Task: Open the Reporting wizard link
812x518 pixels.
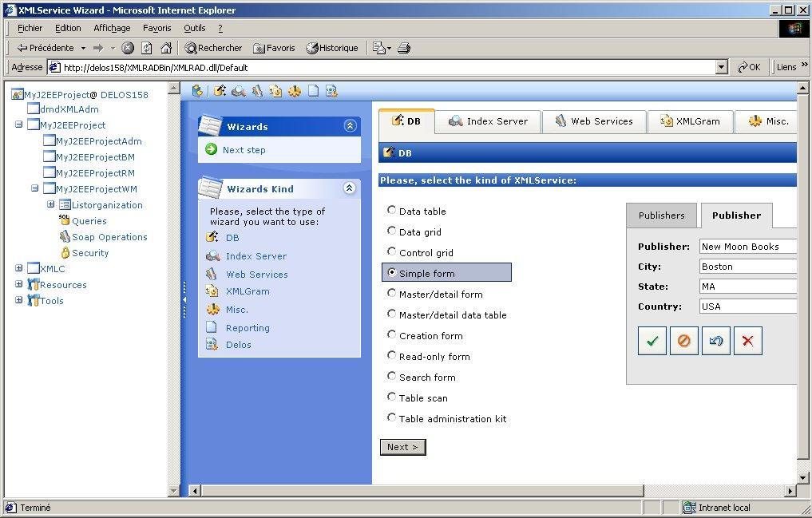Action: (248, 328)
